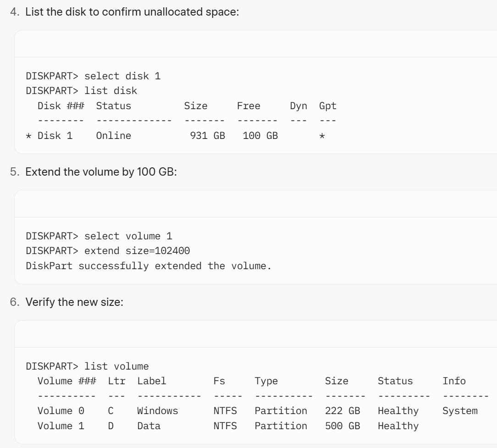Click the 'Gpt' column header

(327, 106)
